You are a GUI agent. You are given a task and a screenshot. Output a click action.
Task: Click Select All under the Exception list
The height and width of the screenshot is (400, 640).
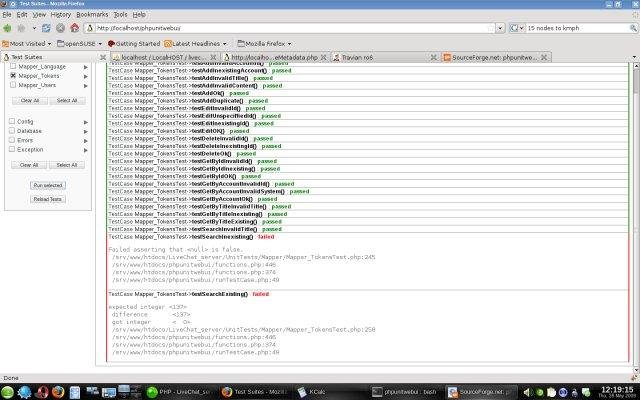coord(67,165)
